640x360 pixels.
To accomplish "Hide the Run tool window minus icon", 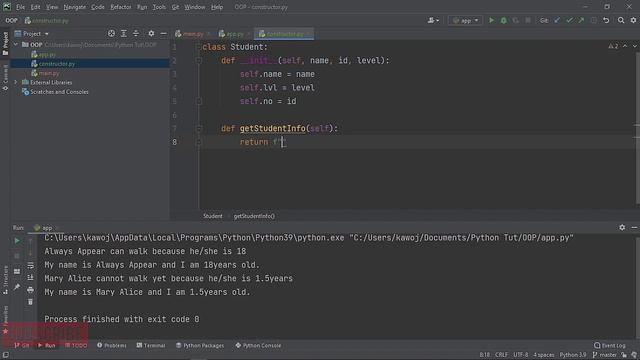I will tap(634, 227).
